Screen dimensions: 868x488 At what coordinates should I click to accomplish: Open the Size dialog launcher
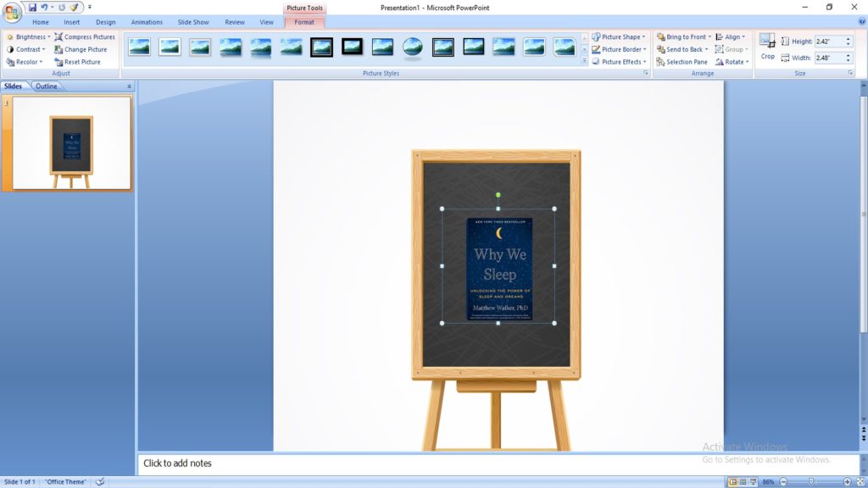click(851, 73)
